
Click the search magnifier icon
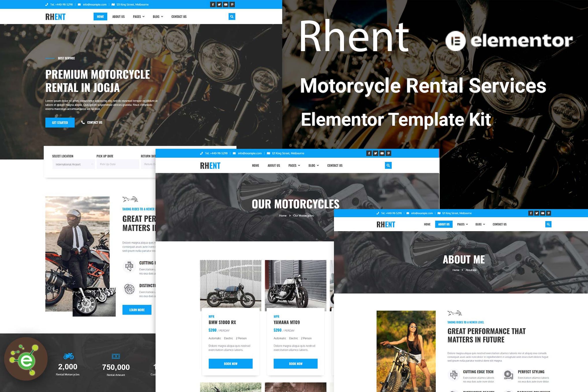(x=232, y=17)
